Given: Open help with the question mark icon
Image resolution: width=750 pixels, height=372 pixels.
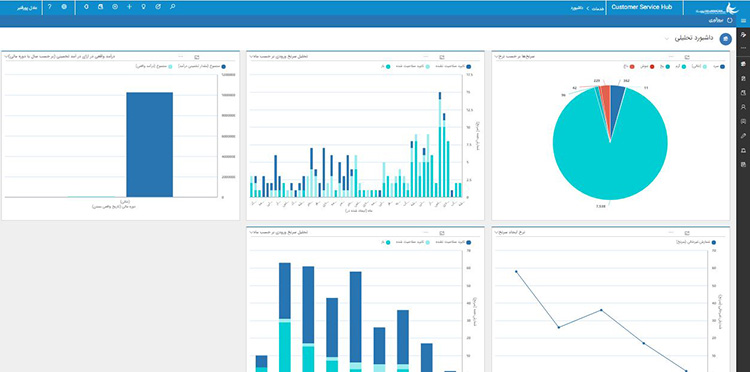Looking at the screenshot, I should (x=50, y=7).
